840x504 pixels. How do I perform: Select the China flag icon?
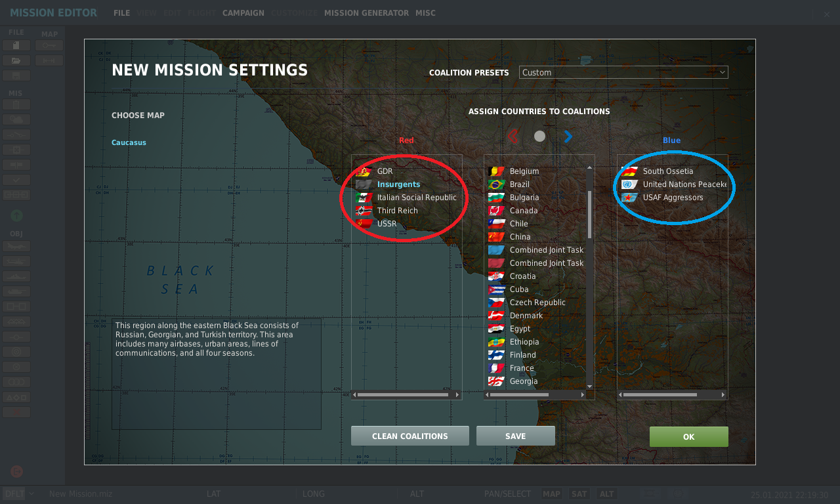point(497,237)
